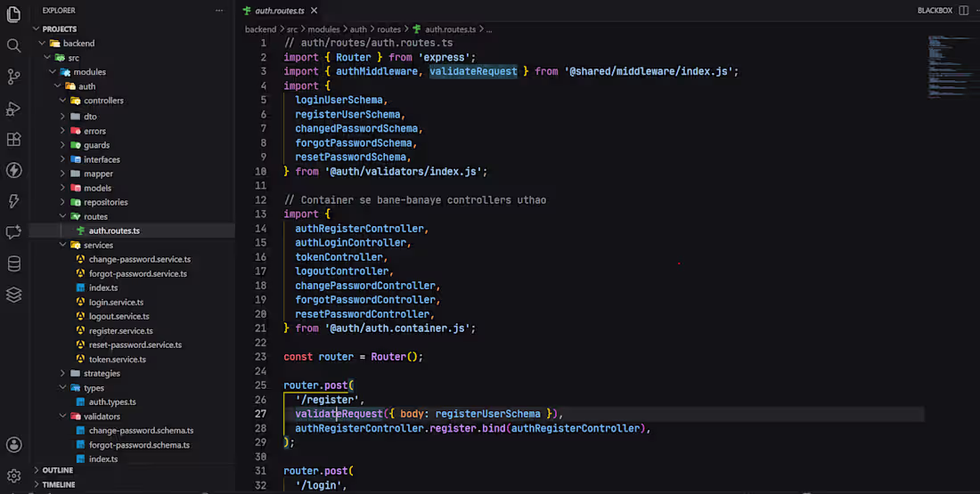Viewport: 980px width, 494px height.
Task: Open the Database view icon
Action: [x=13, y=263]
